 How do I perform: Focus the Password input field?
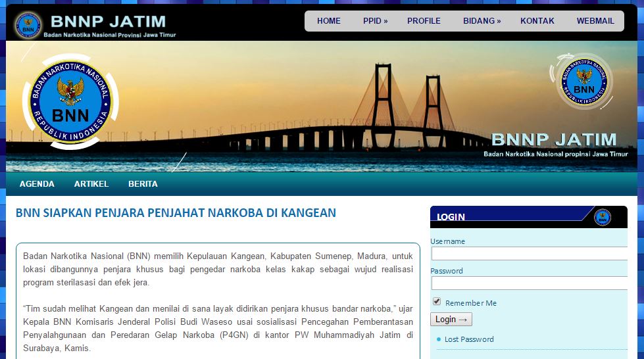[x=530, y=283]
